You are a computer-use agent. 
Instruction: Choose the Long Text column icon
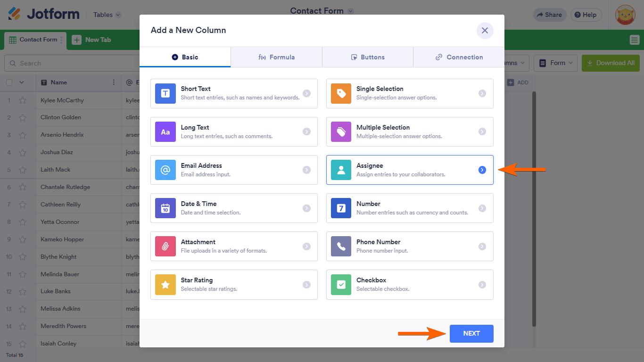pos(165,132)
